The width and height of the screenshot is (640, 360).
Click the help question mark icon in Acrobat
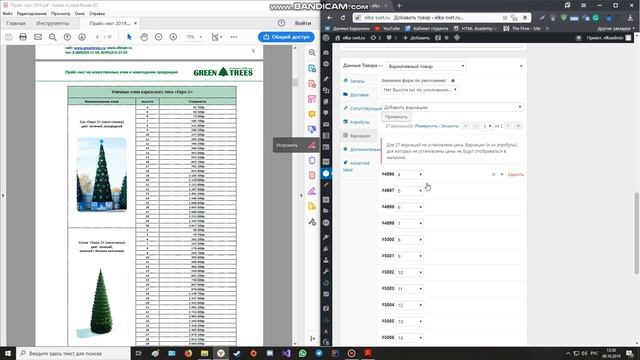281,23
